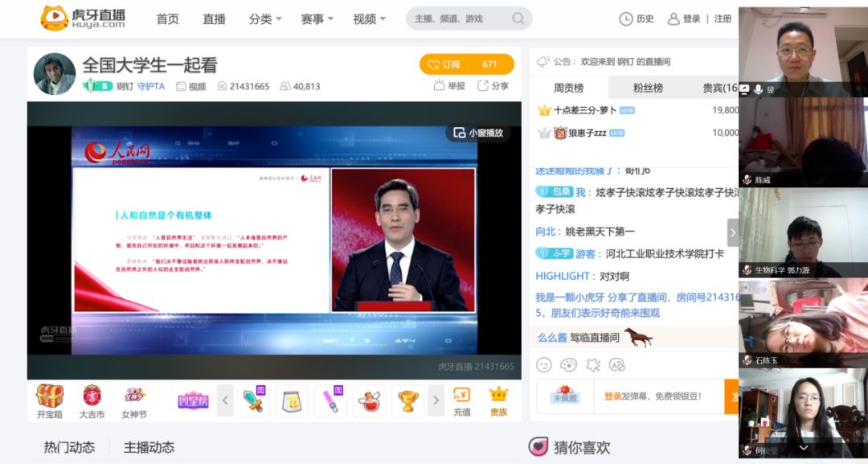
Task: Select the sword gift icon
Action: click(x=256, y=400)
